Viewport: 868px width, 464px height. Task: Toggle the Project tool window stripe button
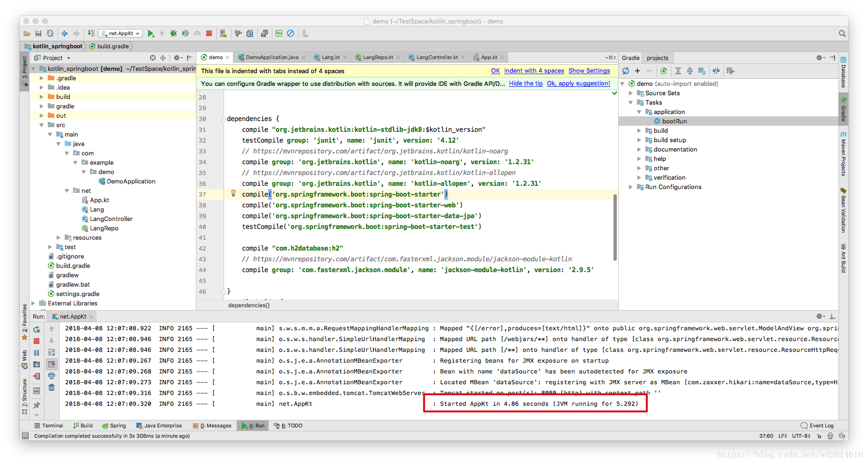pyautogui.click(x=25, y=71)
